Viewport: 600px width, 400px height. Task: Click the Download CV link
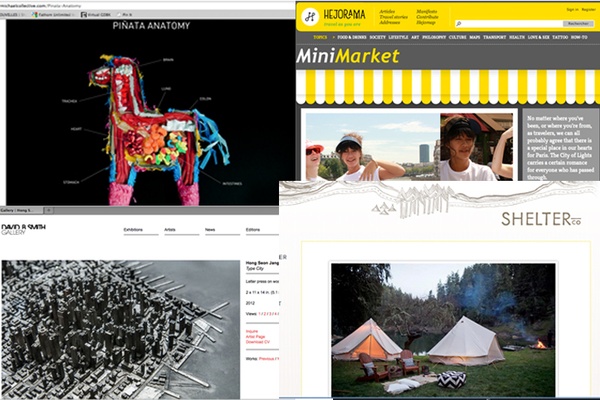258,342
